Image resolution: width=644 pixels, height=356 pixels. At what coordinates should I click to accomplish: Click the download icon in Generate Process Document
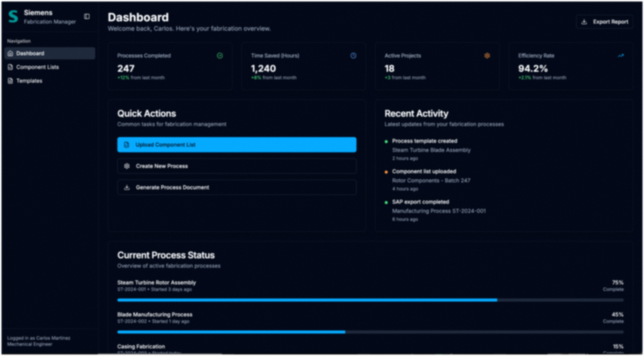click(127, 187)
